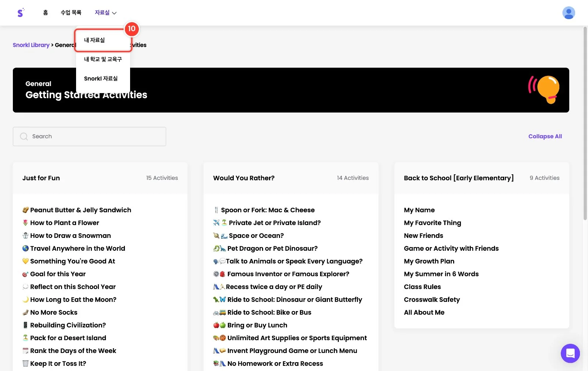
Task: Open My Growth Plan activity
Action: [429, 261]
